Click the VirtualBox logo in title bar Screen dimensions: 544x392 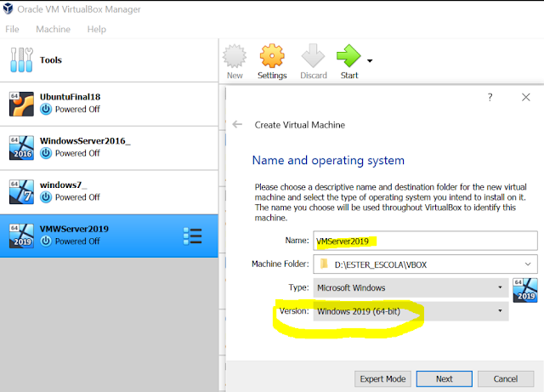(8, 9)
